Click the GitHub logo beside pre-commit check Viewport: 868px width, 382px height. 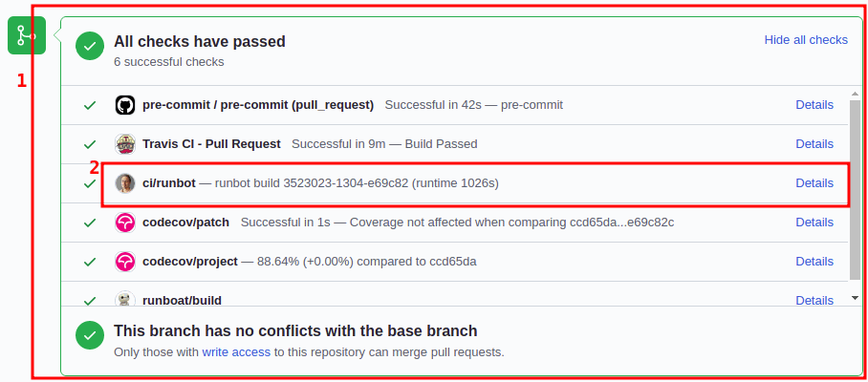coord(124,105)
